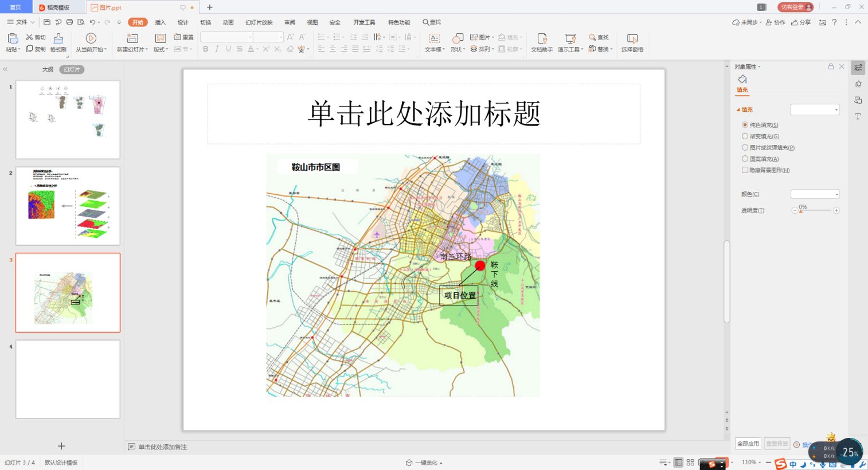Open the Insert (插入) ribbon tab
Viewport: 868px width, 470px height.
coord(160,22)
